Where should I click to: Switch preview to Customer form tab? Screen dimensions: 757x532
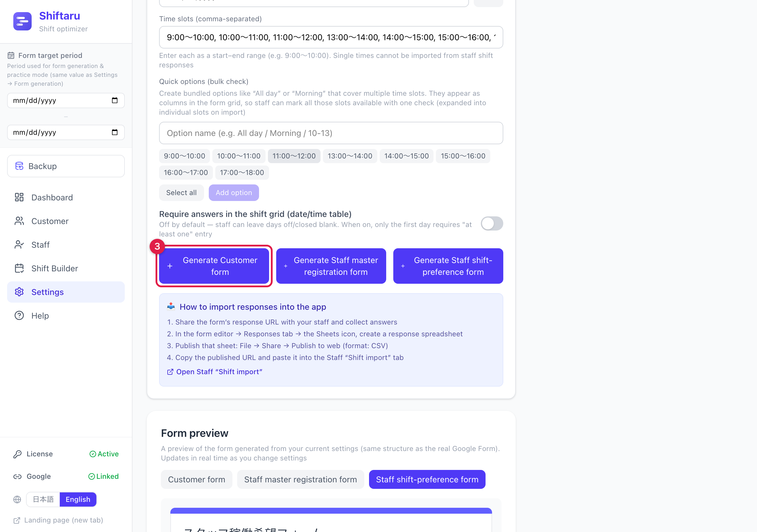(x=197, y=480)
